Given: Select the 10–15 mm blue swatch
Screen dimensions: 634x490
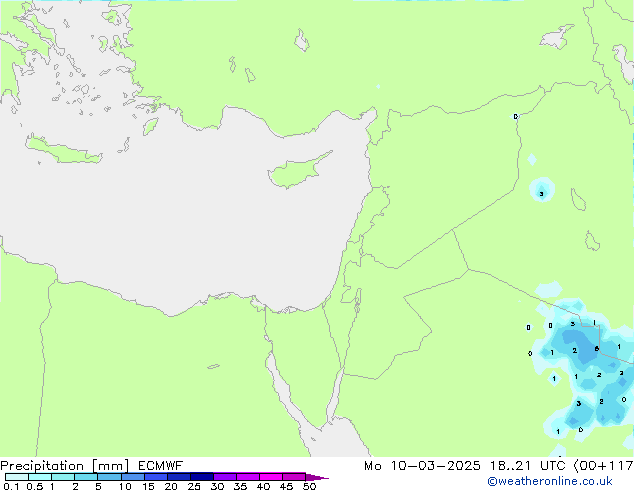Looking at the screenshot, I should (132, 477).
